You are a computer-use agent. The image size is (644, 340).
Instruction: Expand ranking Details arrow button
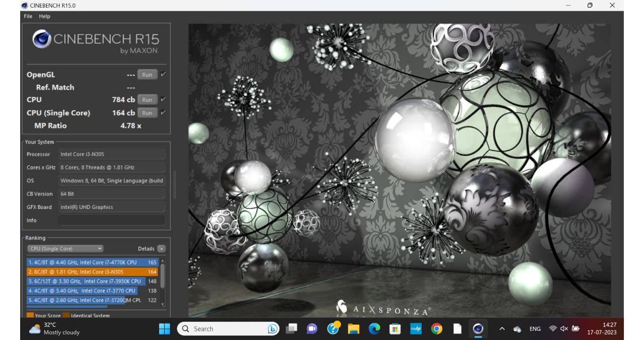tap(161, 249)
